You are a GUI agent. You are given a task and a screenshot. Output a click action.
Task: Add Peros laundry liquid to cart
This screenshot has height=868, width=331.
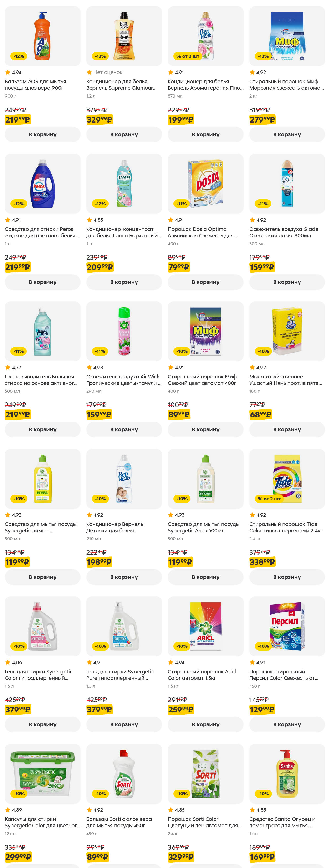(42, 282)
